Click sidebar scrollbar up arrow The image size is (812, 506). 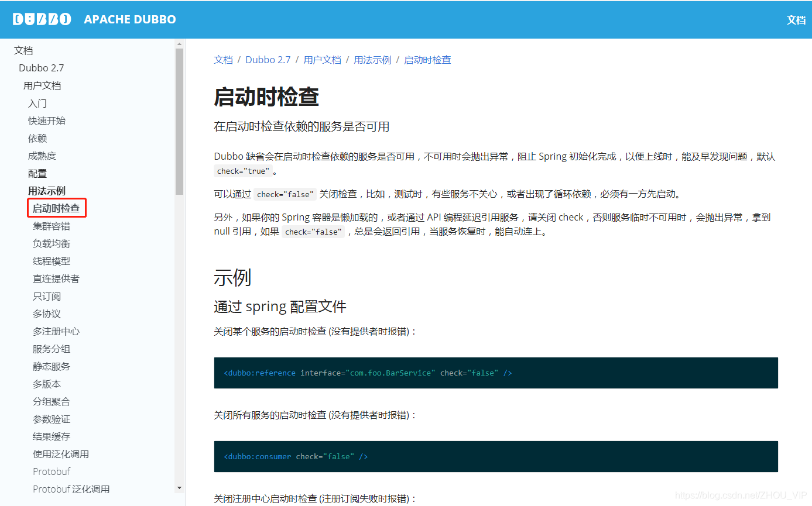(x=179, y=44)
